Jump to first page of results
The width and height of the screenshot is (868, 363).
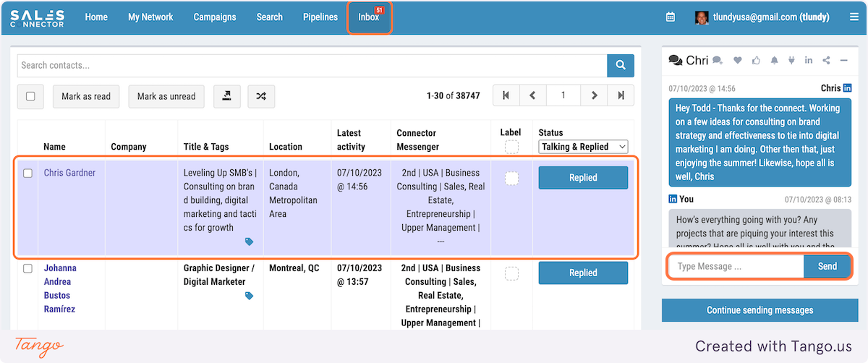(506, 95)
